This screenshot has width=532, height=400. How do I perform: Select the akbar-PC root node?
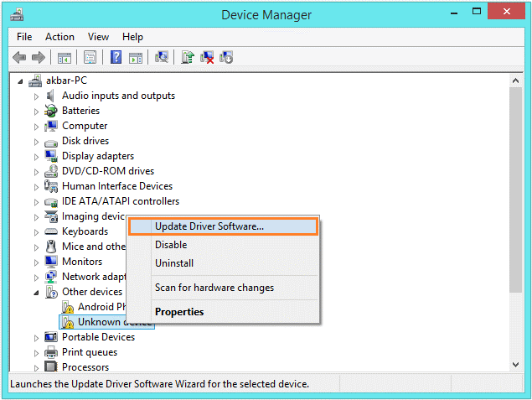tap(66, 81)
